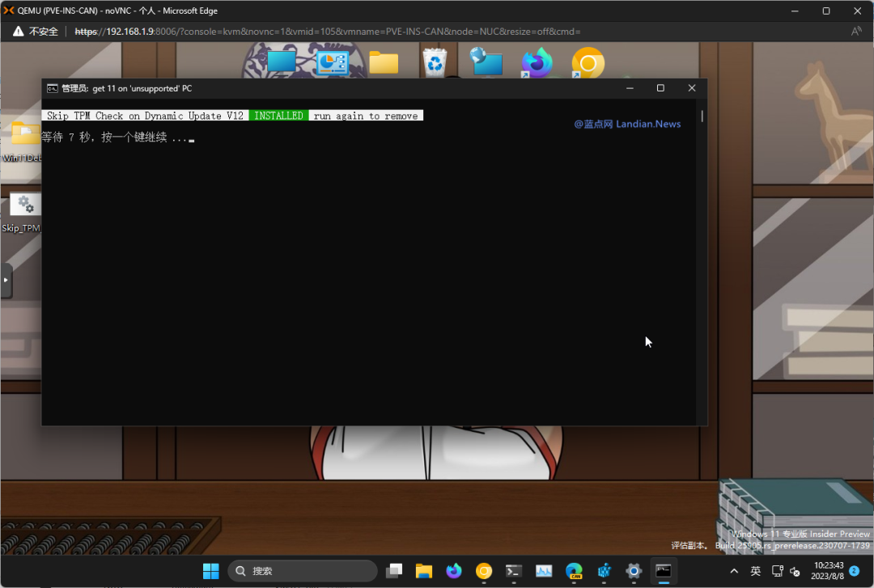Open the Network desktop icon

pos(486,62)
